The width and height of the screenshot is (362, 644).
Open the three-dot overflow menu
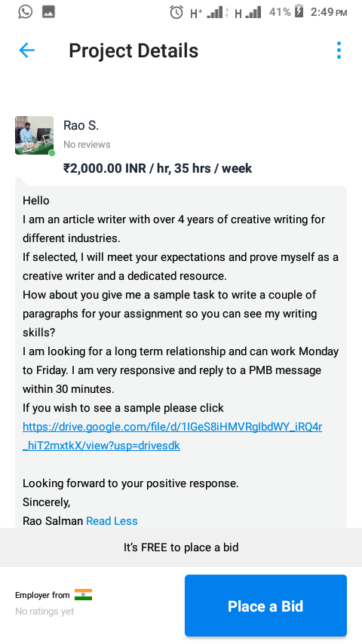(x=339, y=50)
